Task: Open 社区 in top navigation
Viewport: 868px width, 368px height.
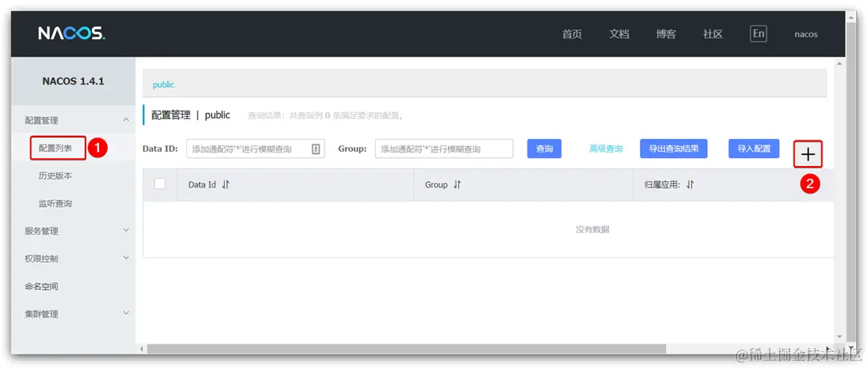Action: [713, 34]
